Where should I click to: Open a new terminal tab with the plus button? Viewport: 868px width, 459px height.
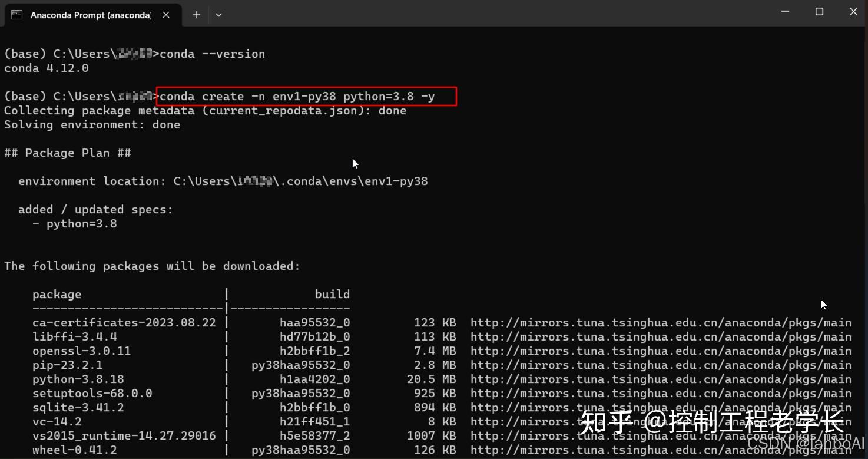(x=197, y=15)
